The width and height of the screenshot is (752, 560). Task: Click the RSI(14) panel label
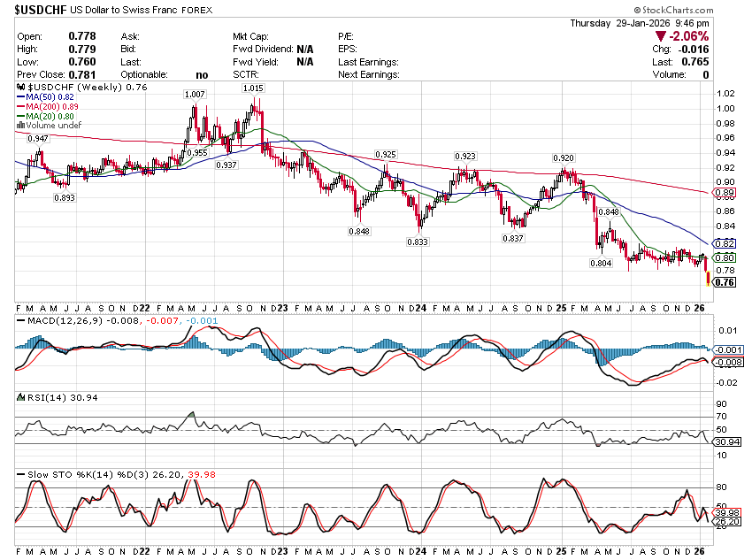click(x=41, y=397)
